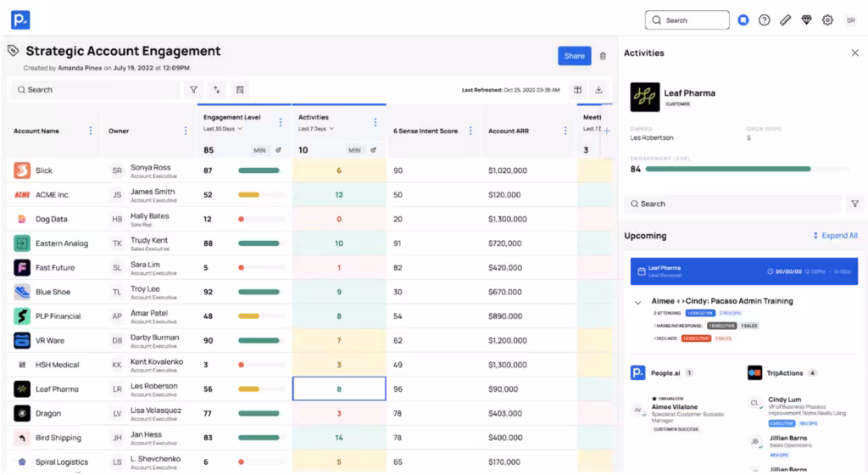This screenshot has width=868, height=475.
Task: Edit Activities threshold pencil icon
Action: click(x=373, y=150)
